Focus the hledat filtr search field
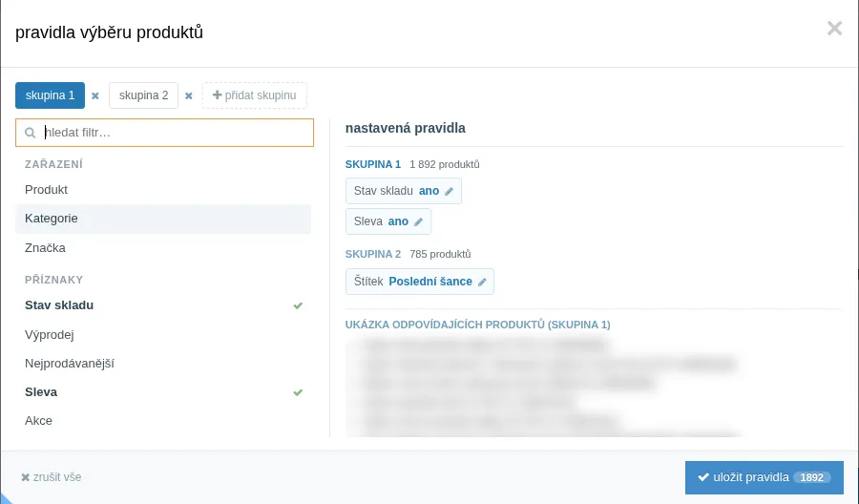 (164, 133)
